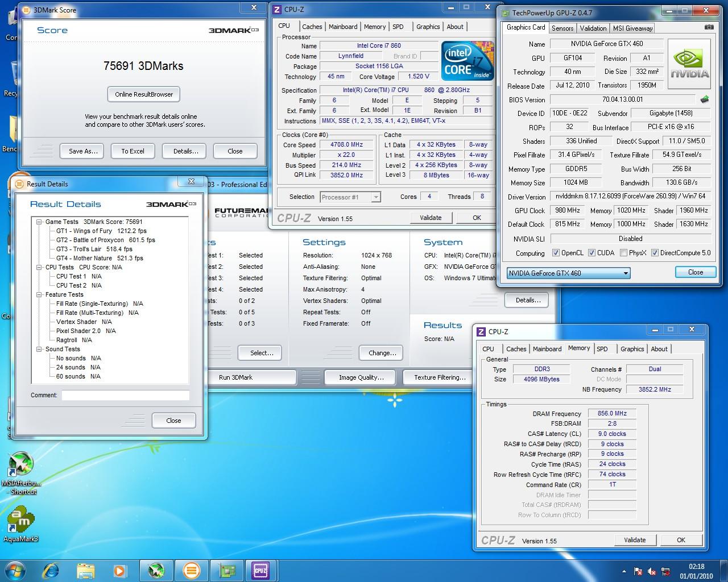Select the MSIAfterburner desktop shortcut

[x=22, y=473]
